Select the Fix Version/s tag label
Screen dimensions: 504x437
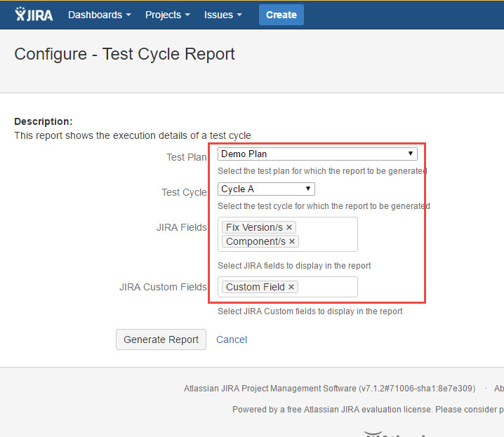coord(255,227)
